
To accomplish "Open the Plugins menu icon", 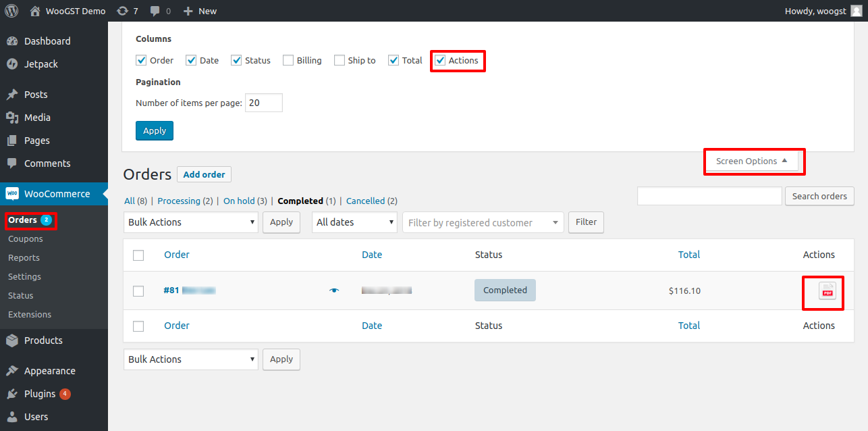I will 12,394.
